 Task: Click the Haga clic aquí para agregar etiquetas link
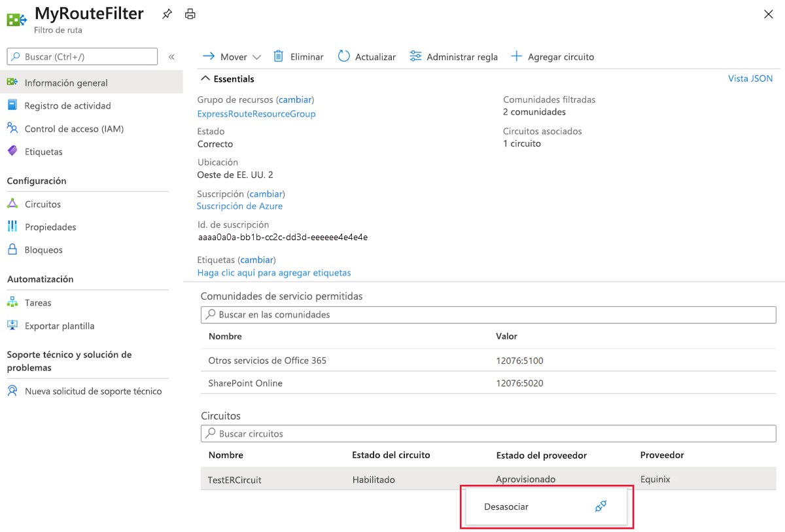pos(274,273)
